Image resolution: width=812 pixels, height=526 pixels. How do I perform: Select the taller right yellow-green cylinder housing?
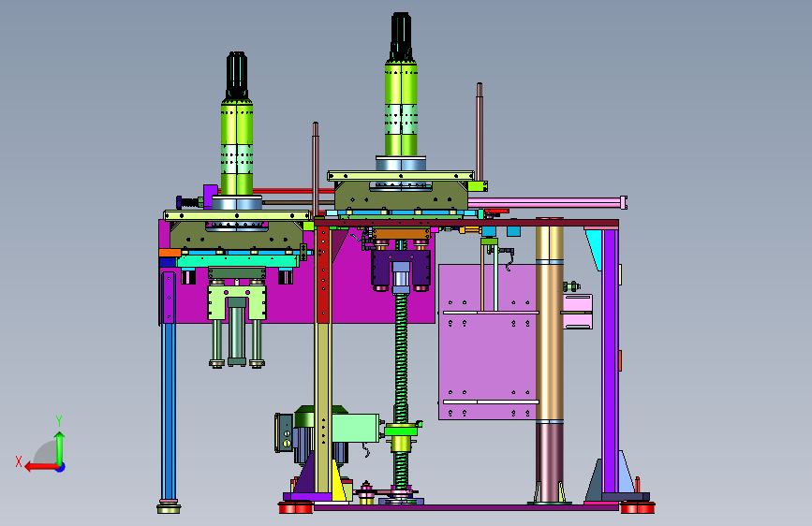coord(401,108)
